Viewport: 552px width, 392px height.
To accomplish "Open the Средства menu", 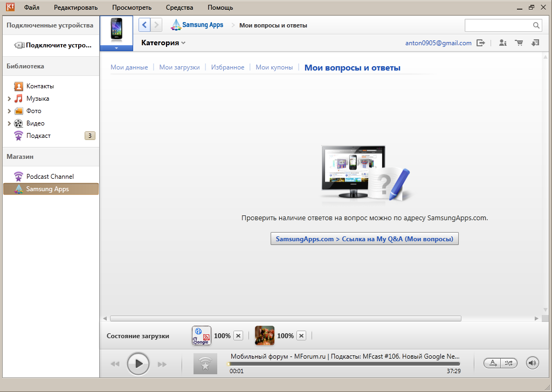I will tap(180, 8).
